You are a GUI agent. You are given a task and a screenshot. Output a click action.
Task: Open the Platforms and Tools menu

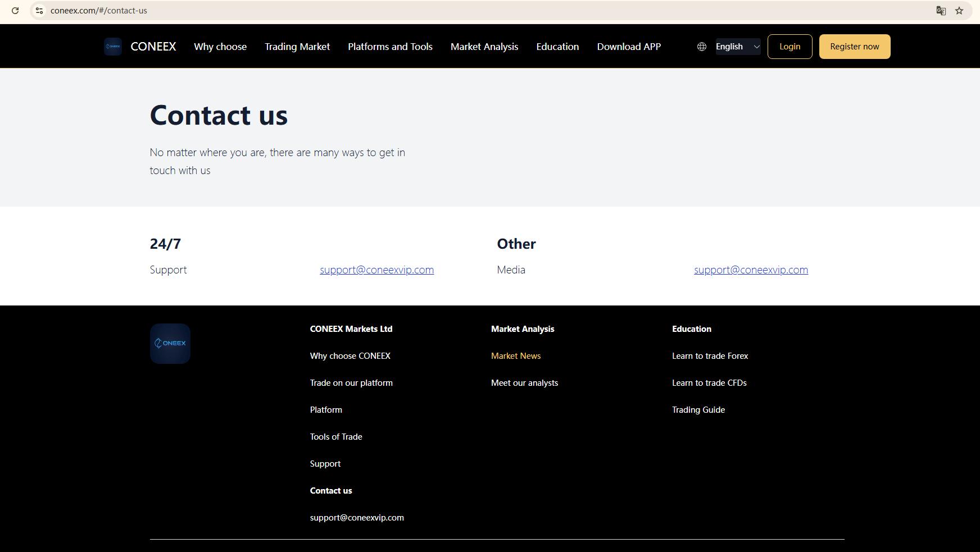[390, 47]
